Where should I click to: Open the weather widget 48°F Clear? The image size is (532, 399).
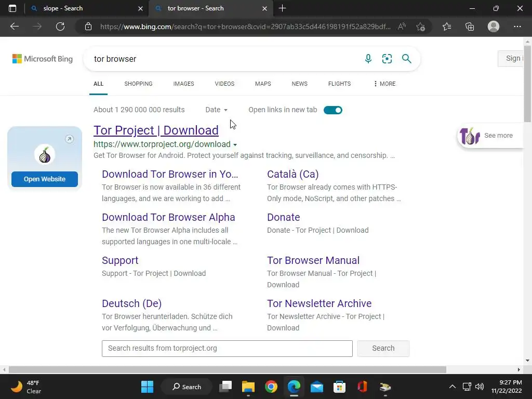(26, 387)
